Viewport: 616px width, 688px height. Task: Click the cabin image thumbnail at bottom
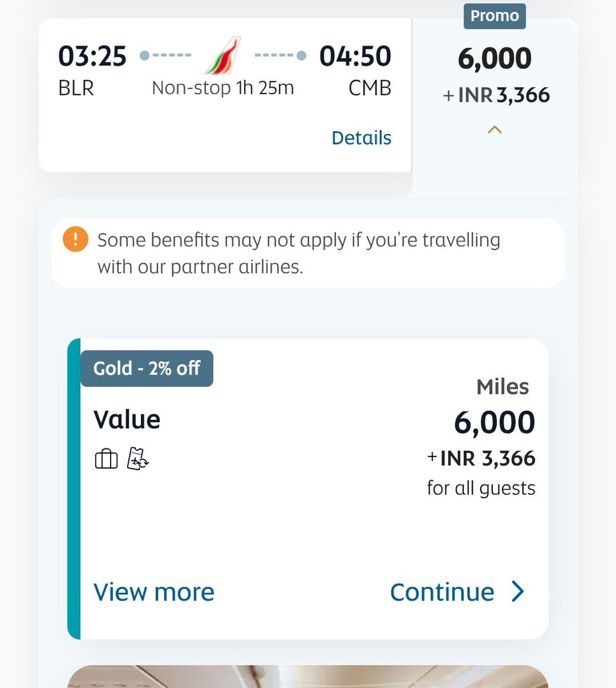308,677
